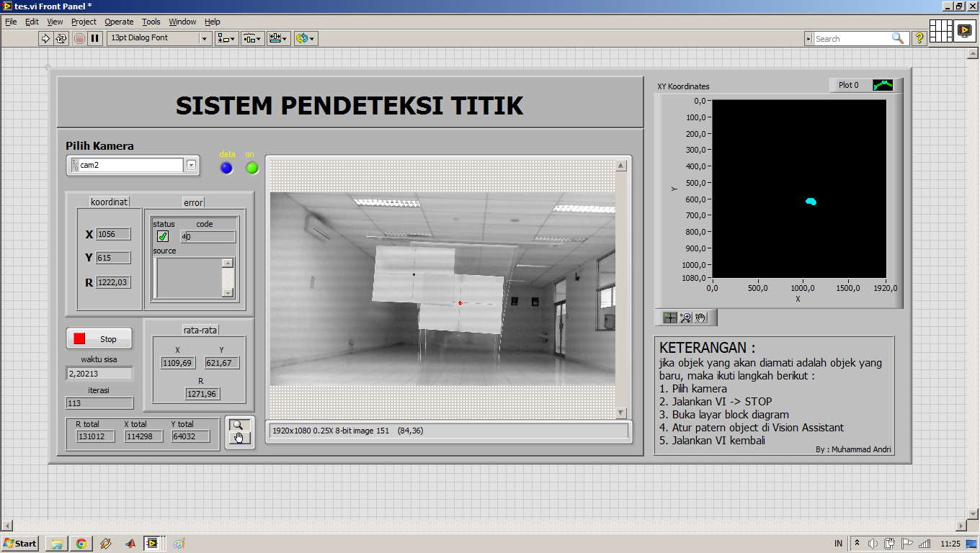
Task: Click in the toolbar Search field
Action: (x=852, y=39)
